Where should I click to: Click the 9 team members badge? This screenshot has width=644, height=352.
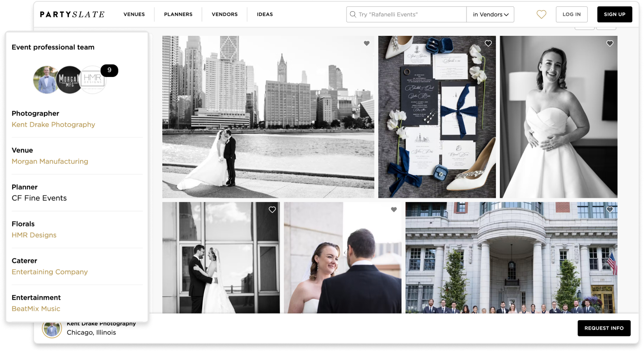109,70
